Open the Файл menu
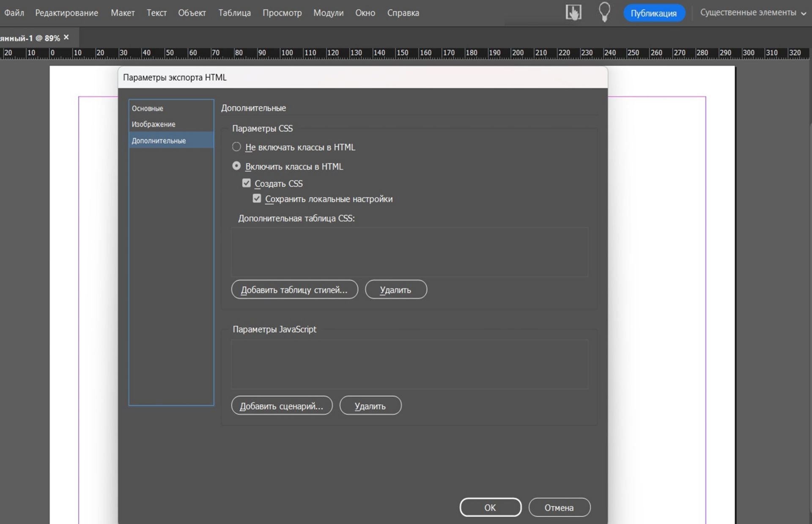Image resolution: width=812 pixels, height=524 pixels. click(14, 13)
